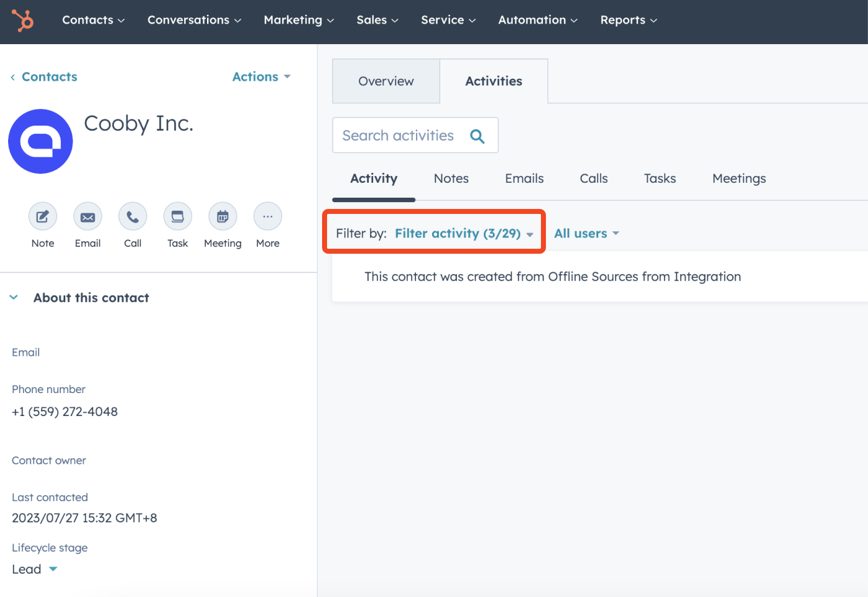Switch to the Notes sub-tab
The width and height of the screenshot is (868, 597).
pos(451,178)
